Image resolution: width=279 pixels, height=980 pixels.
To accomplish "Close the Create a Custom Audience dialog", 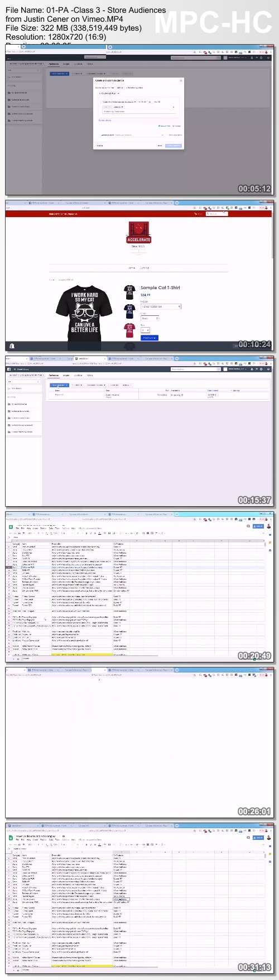I will click(x=181, y=81).
